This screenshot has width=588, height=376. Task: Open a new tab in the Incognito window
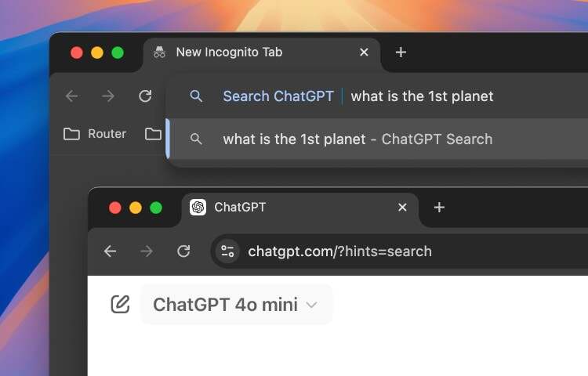point(401,52)
